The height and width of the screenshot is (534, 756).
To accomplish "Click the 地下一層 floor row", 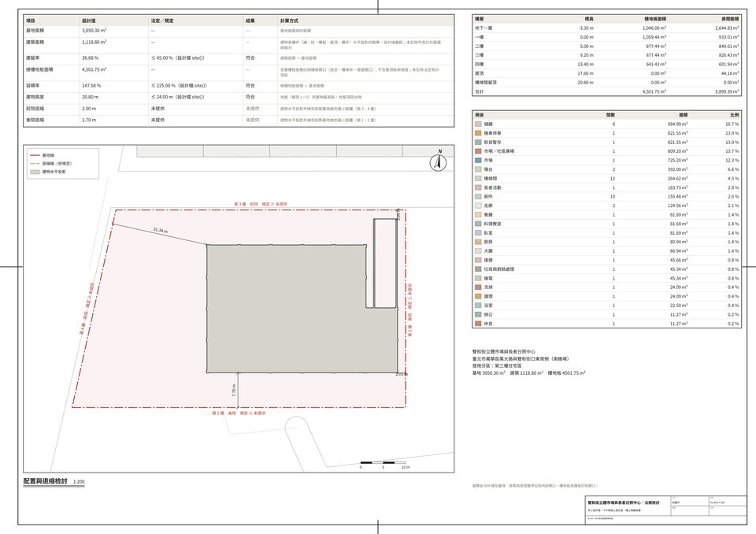I will coord(606,28).
